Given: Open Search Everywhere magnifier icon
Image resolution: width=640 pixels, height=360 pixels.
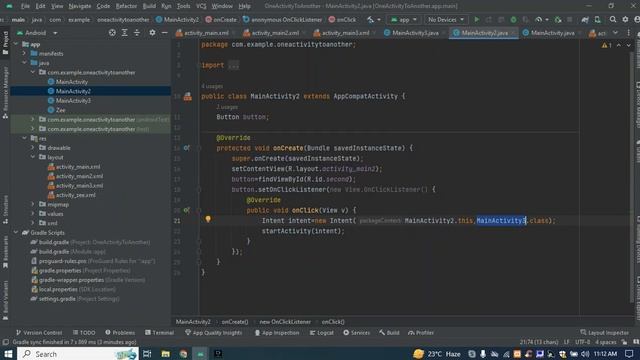Looking at the screenshot, I should coord(613,20).
